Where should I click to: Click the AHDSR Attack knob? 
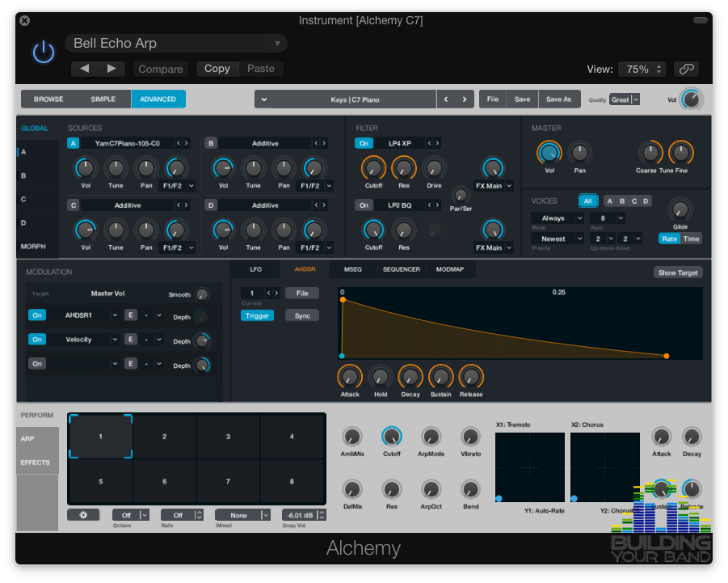(x=350, y=377)
